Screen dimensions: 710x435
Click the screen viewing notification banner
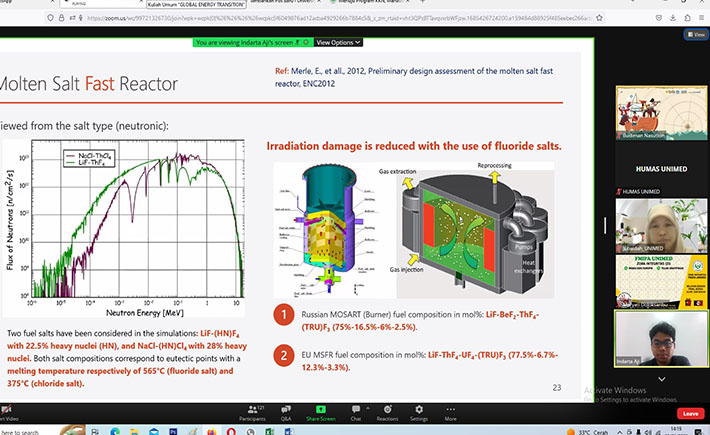pos(253,42)
